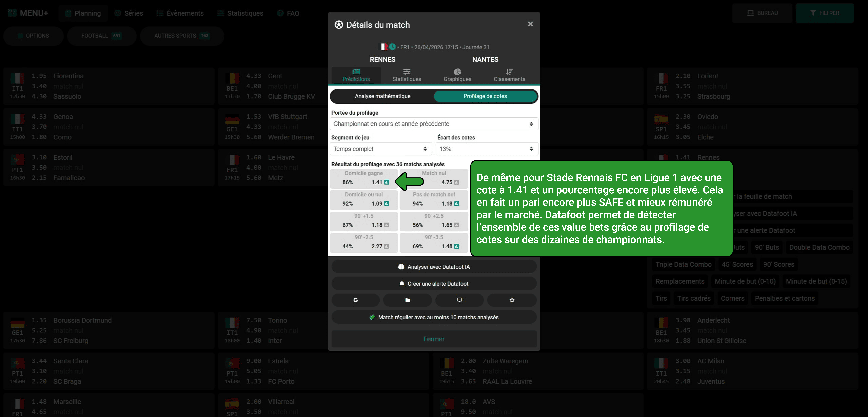The width and height of the screenshot is (868, 417).
Task: Click chart icon for Pas de match nul 1.18
Action: 457,204
